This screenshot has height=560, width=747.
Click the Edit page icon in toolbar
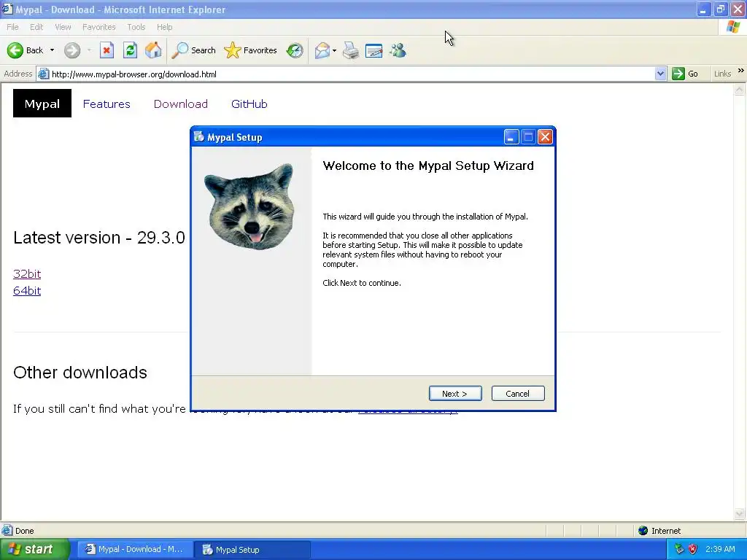374,50
